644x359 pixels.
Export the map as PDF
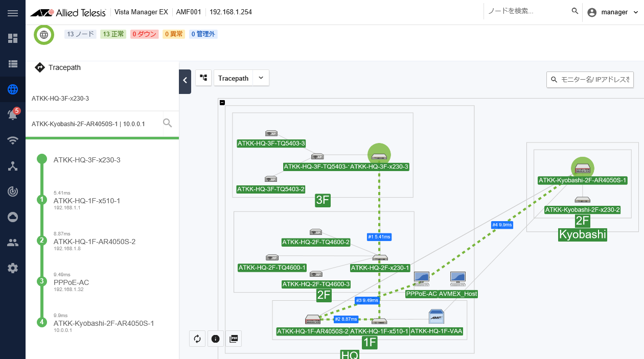click(x=234, y=339)
